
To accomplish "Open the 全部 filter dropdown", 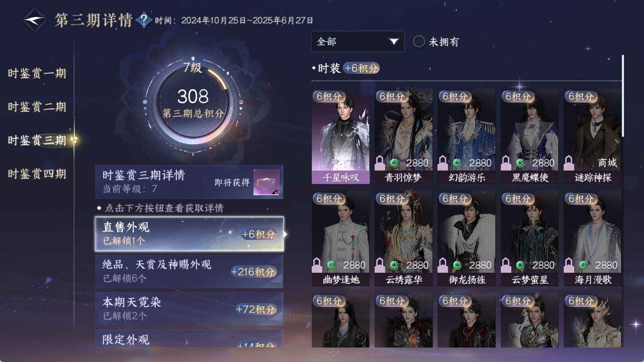I will 358,41.
